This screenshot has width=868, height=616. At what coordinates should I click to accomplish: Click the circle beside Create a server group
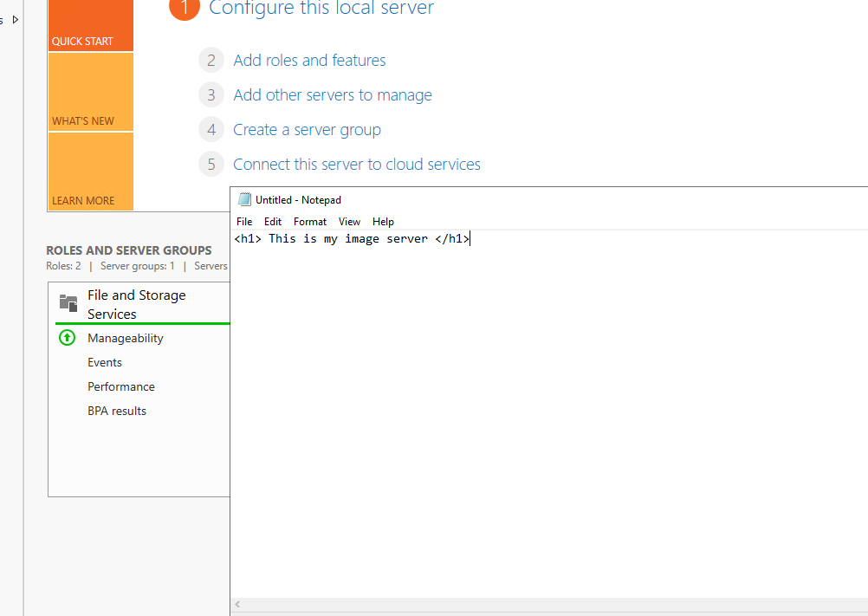coord(211,129)
